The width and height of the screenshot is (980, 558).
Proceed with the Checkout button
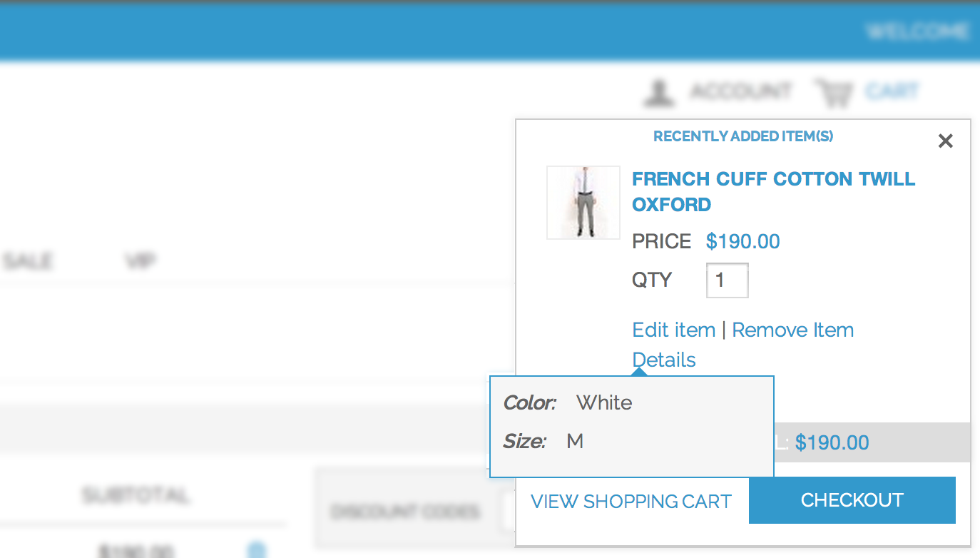(x=852, y=500)
